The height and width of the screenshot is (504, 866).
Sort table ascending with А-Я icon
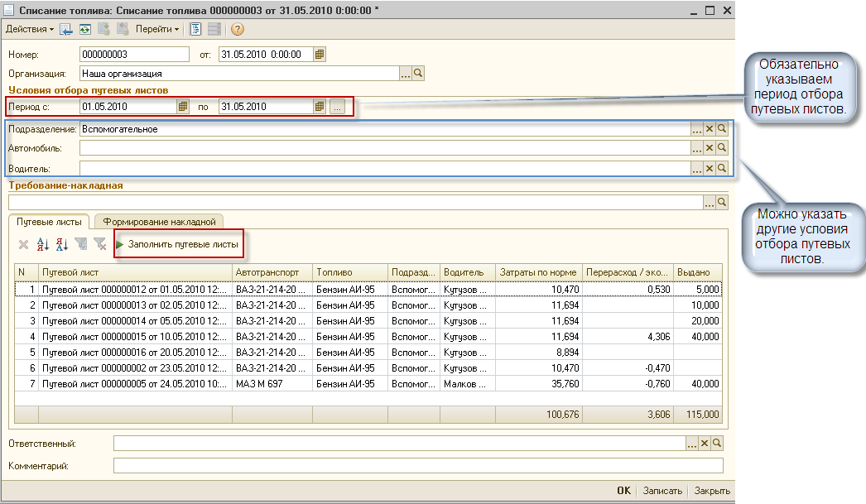[43, 244]
